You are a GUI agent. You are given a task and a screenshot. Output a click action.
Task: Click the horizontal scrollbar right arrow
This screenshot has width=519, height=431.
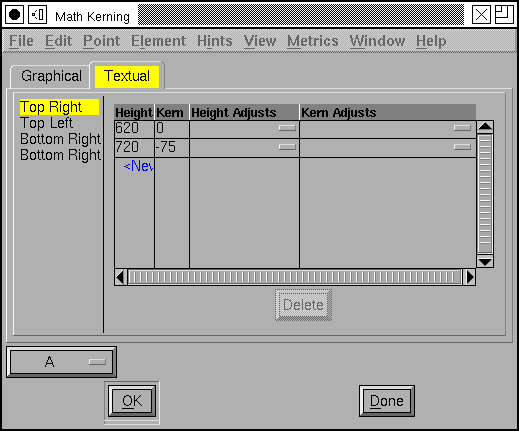tap(469, 277)
